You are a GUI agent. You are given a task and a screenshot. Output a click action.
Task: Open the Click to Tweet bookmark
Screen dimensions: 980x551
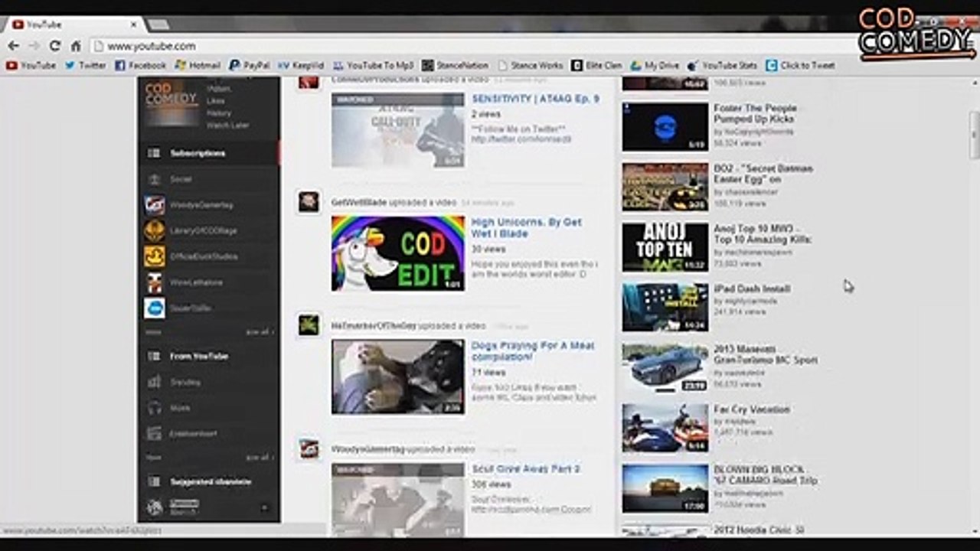click(800, 66)
